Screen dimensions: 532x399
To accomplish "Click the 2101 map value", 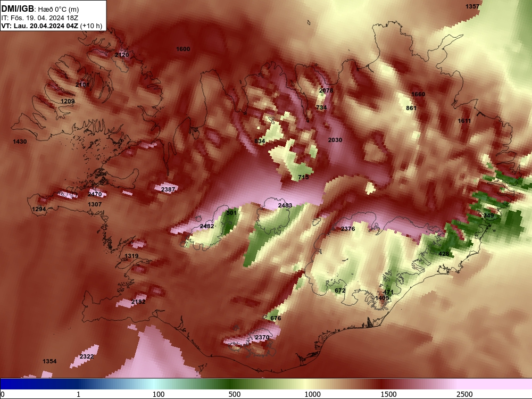I will point(82,85).
